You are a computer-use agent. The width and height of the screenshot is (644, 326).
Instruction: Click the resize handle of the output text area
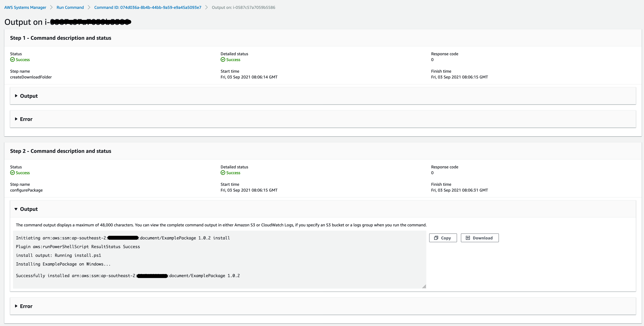click(424, 286)
